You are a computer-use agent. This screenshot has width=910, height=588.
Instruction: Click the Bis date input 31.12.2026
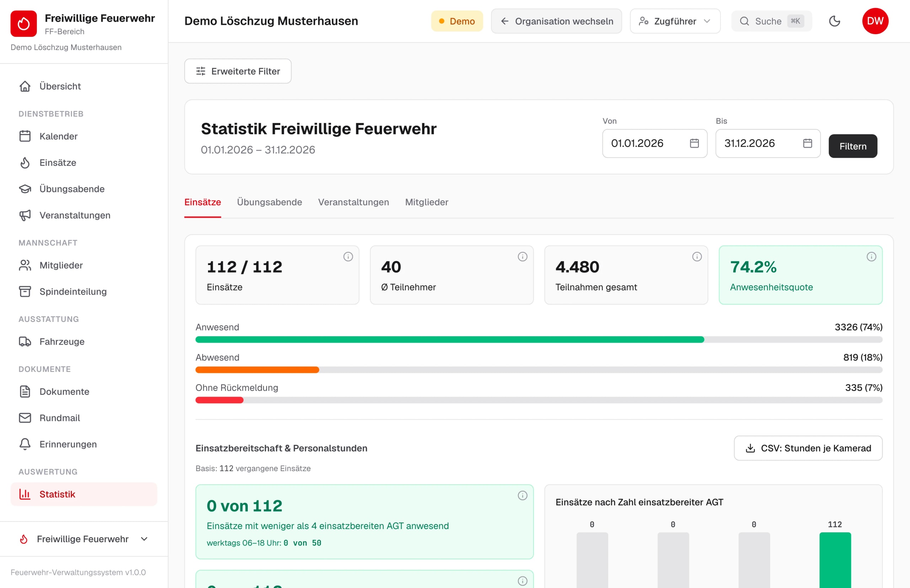pyautogui.click(x=768, y=144)
